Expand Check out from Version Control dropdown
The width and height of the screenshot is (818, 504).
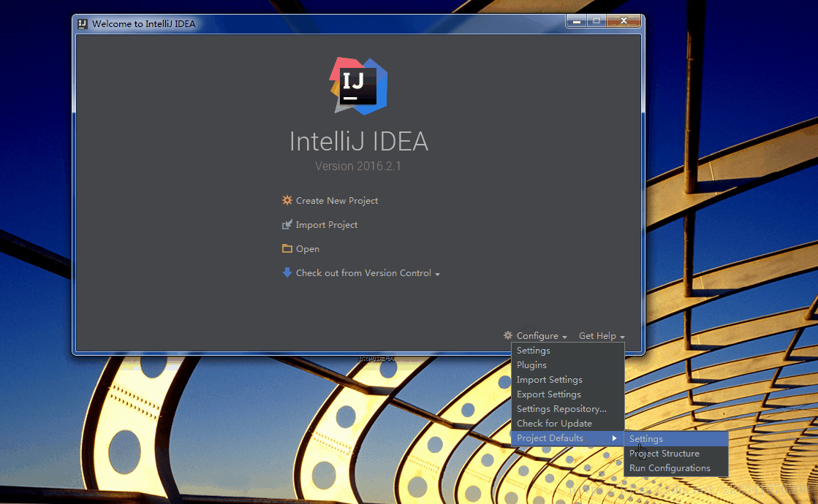tap(367, 273)
